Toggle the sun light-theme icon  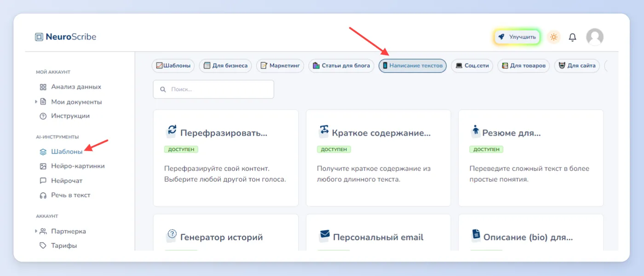(554, 37)
